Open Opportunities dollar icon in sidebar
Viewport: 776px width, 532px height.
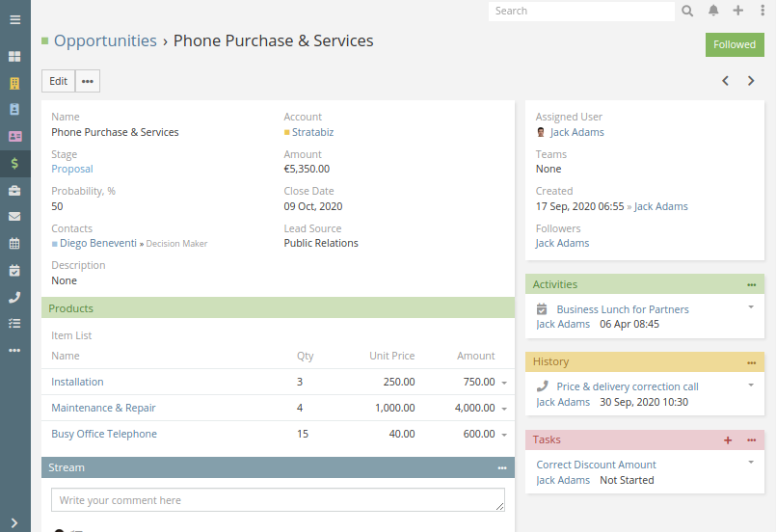click(14, 163)
